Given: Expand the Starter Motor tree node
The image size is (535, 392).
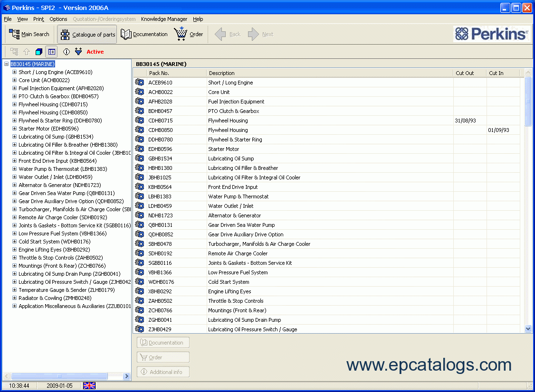Looking at the screenshot, I should click(14, 129).
